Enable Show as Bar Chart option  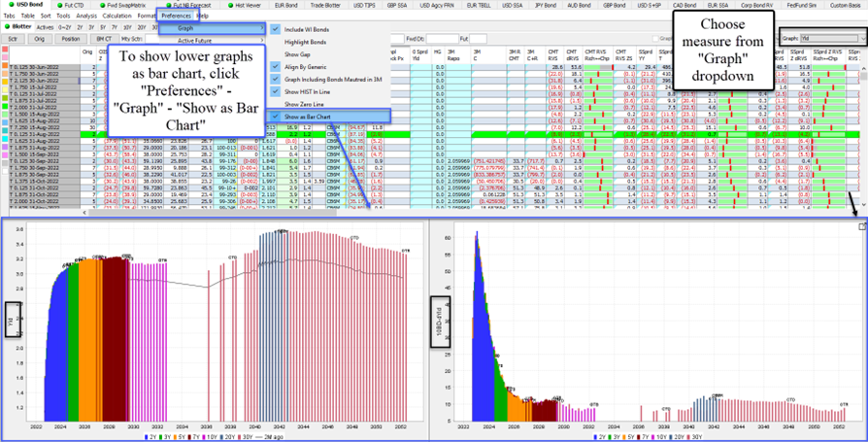click(328, 117)
